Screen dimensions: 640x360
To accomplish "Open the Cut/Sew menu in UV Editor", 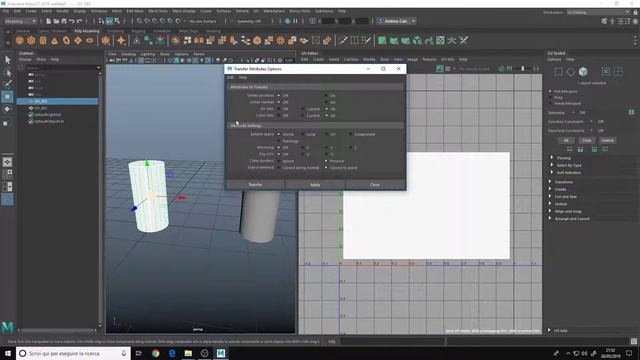I will (x=351, y=60).
